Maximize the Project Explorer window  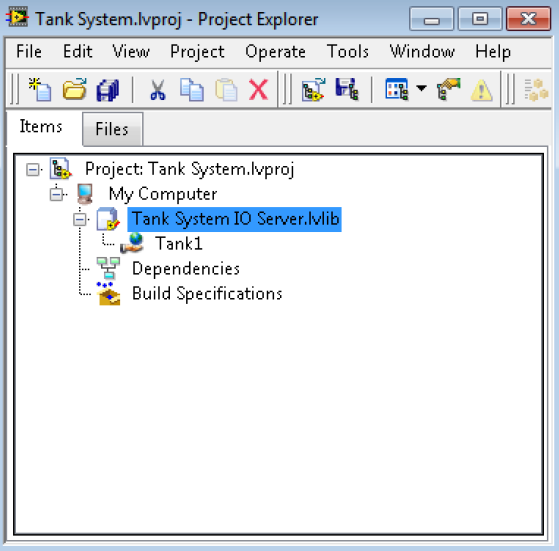click(480, 19)
